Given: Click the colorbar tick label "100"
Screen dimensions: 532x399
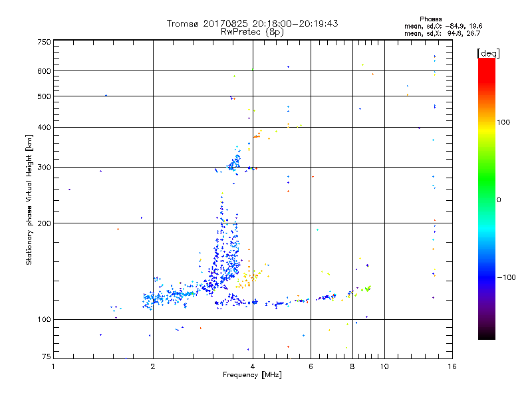Looking at the screenshot, I should click(x=503, y=122).
